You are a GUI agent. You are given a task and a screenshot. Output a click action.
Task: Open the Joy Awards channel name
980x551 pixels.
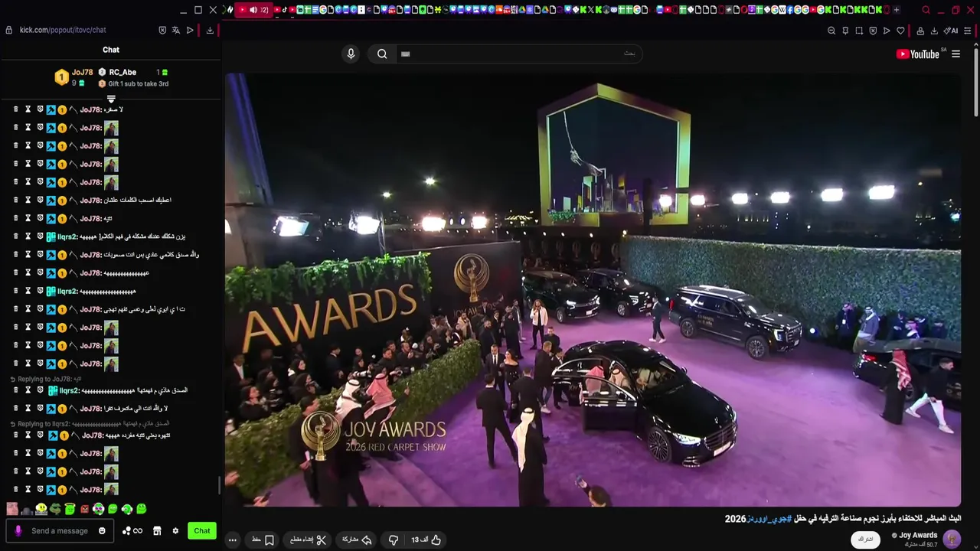tap(918, 535)
